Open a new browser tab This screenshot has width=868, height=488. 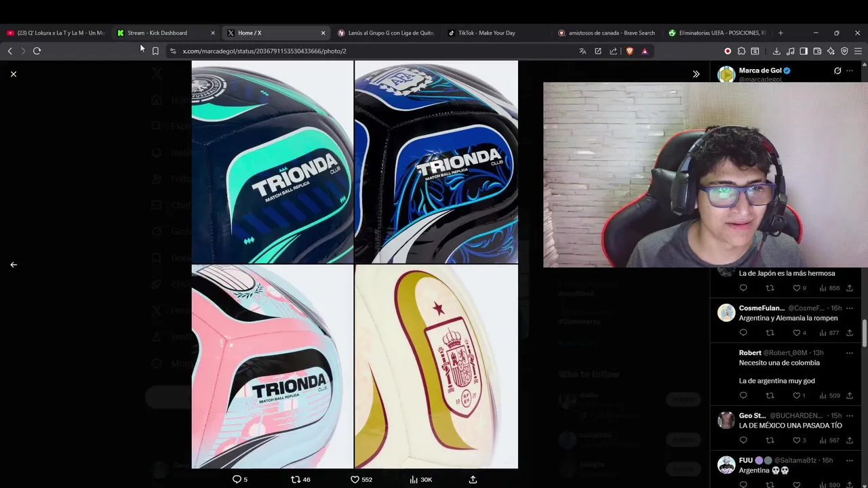point(781,33)
